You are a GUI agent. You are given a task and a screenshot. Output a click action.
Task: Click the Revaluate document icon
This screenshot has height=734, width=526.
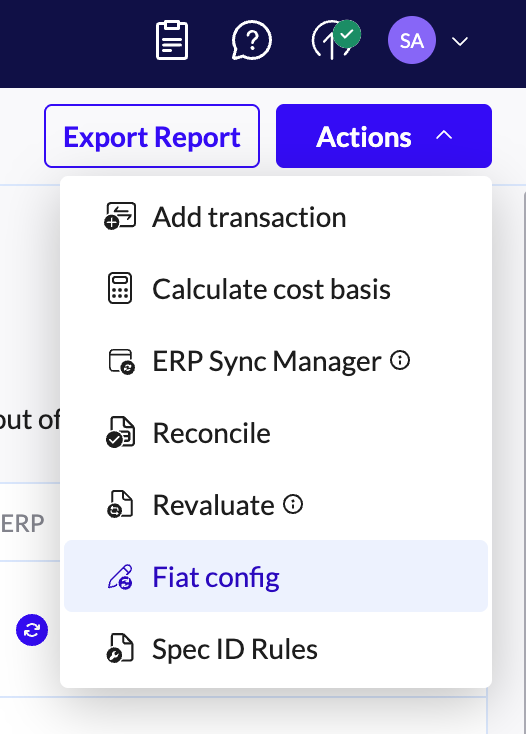pos(120,504)
